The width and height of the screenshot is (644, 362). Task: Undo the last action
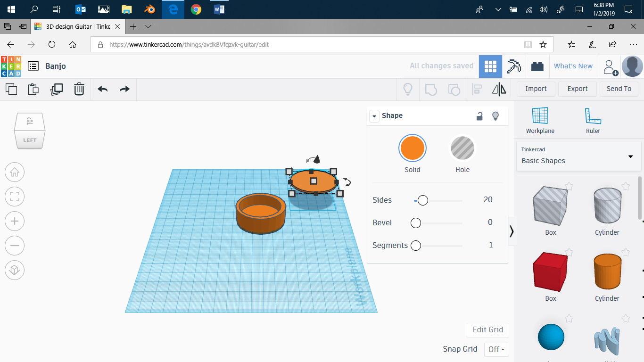click(x=102, y=89)
